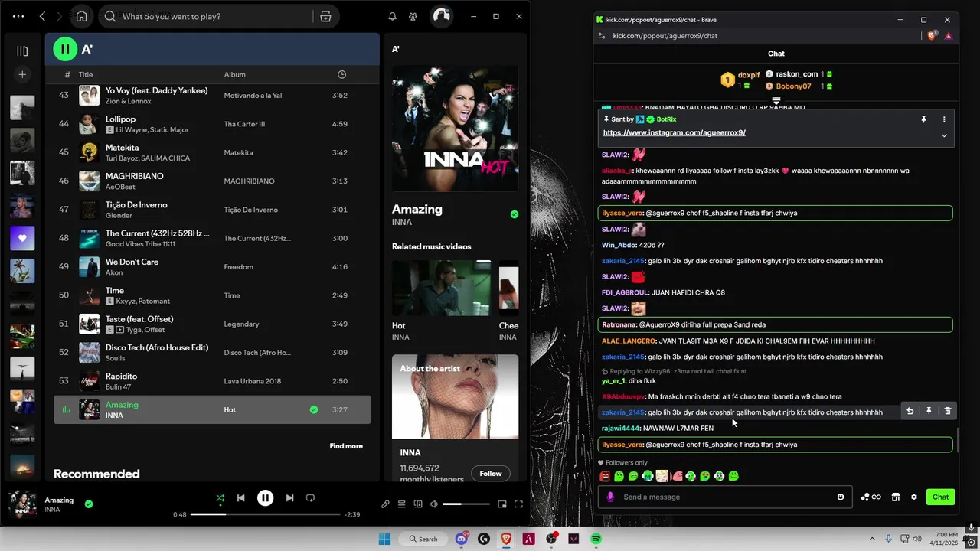This screenshot has width=980, height=551.
Task: Toggle shuffle in Spotify player
Action: [x=220, y=498]
